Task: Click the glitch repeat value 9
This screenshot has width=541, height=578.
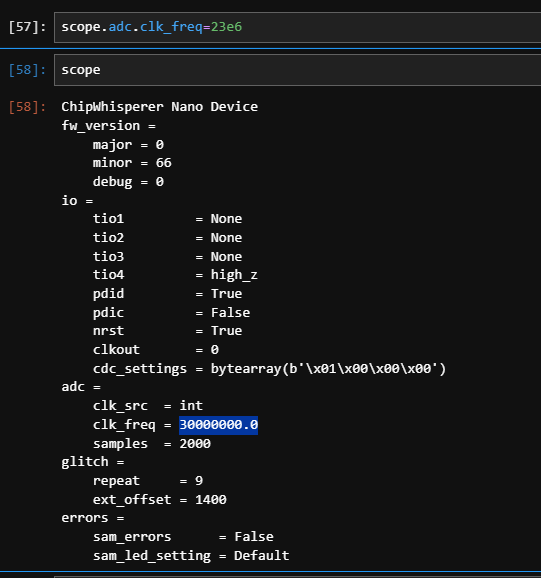Action: tap(199, 481)
